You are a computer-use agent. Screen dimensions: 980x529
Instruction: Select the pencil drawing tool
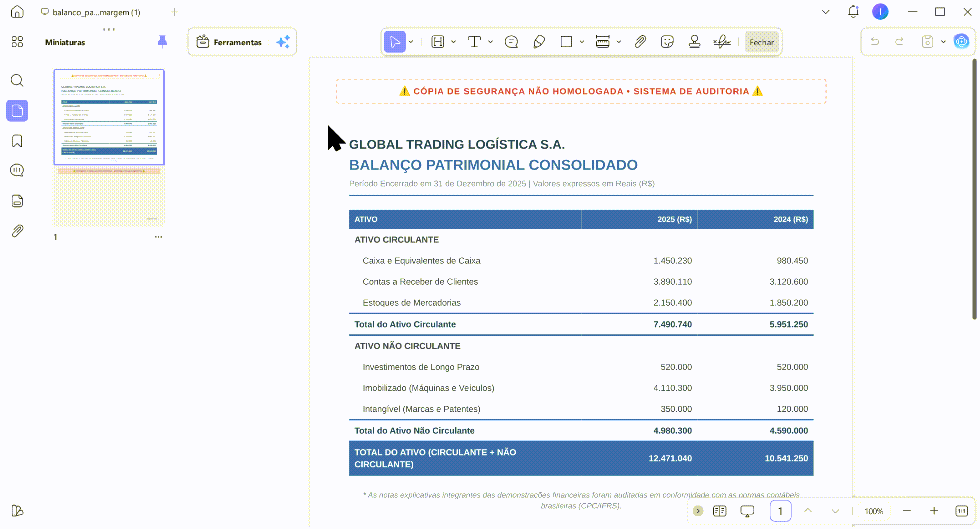(x=539, y=42)
